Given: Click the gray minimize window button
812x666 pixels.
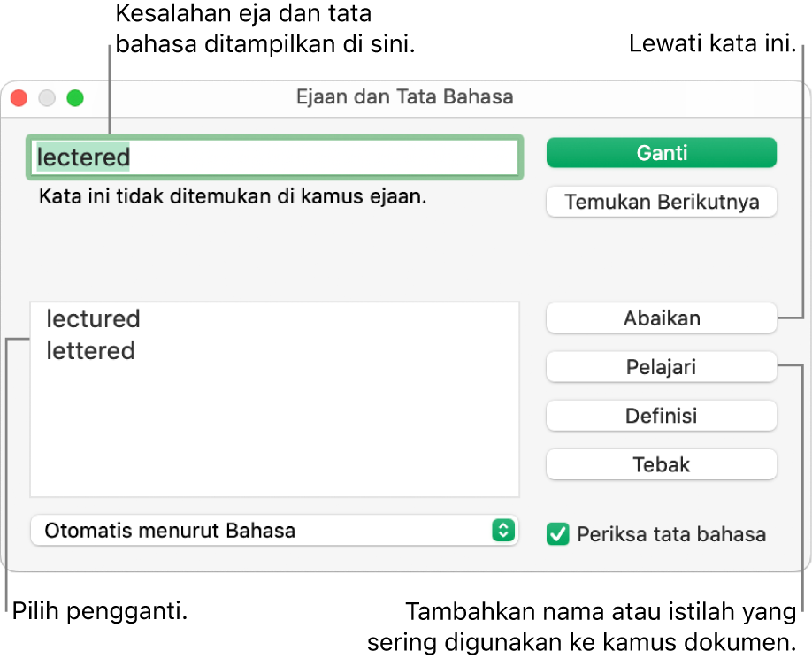Looking at the screenshot, I should [47, 99].
